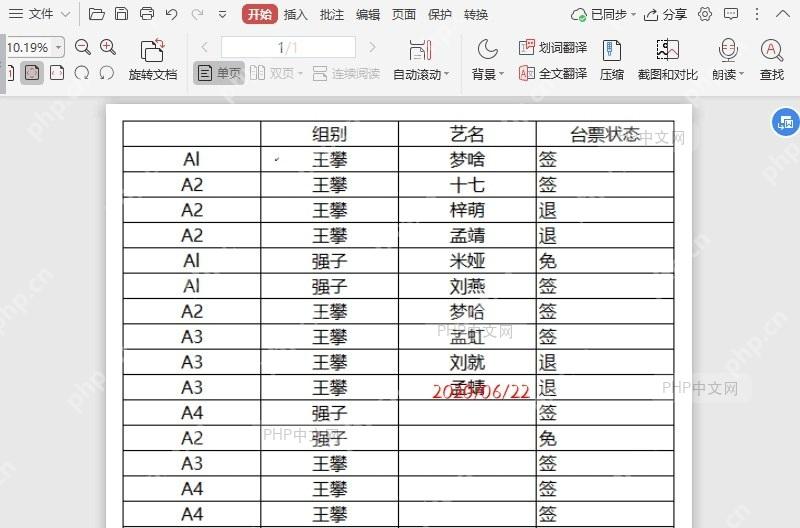This screenshot has height=528, width=800.
Task: Open 自动滚动 auto scroll dropdown
Action: point(421,60)
